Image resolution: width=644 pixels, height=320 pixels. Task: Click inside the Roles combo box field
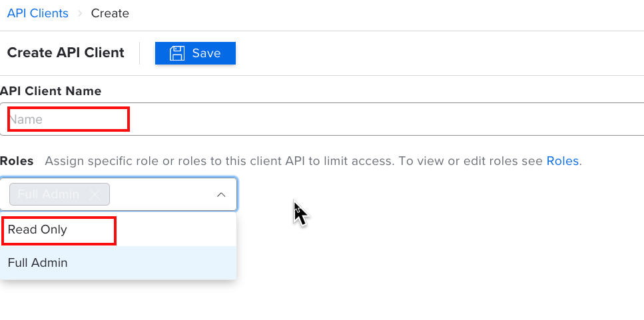(160, 194)
